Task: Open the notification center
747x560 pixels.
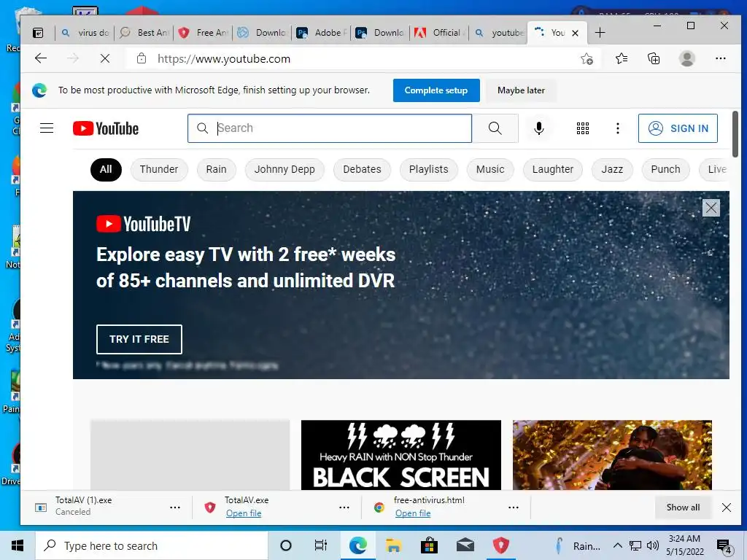Action: [x=724, y=545]
